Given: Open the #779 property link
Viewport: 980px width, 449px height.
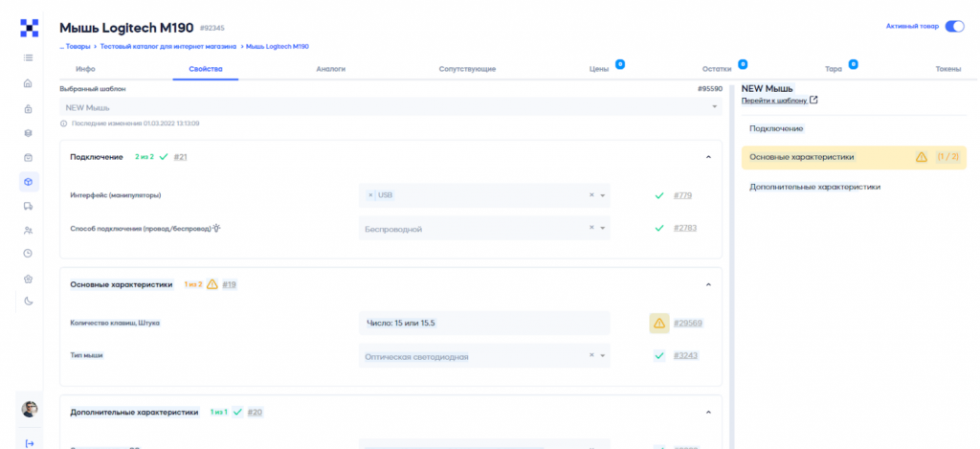Looking at the screenshot, I should tap(682, 195).
